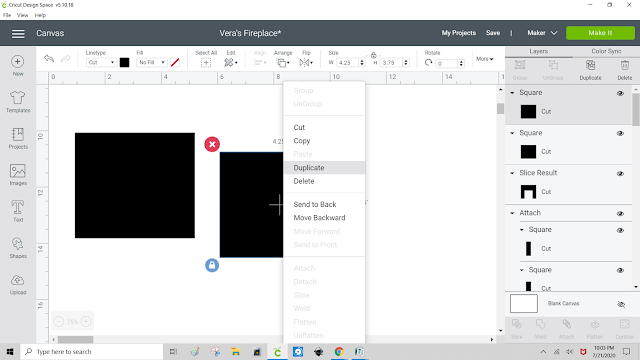Viewport: 640px width, 360px height.
Task: Open File Explorer from the taskbar
Action: tap(236, 351)
